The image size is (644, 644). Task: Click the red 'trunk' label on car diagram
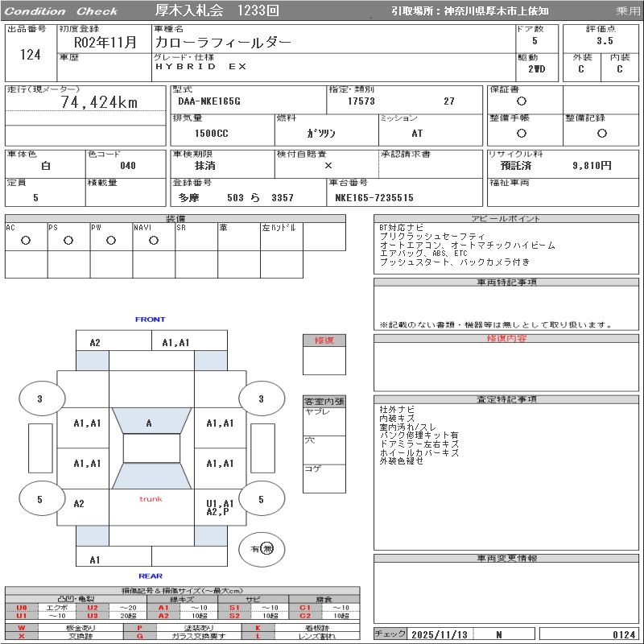pyautogui.click(x=151, y=499)
